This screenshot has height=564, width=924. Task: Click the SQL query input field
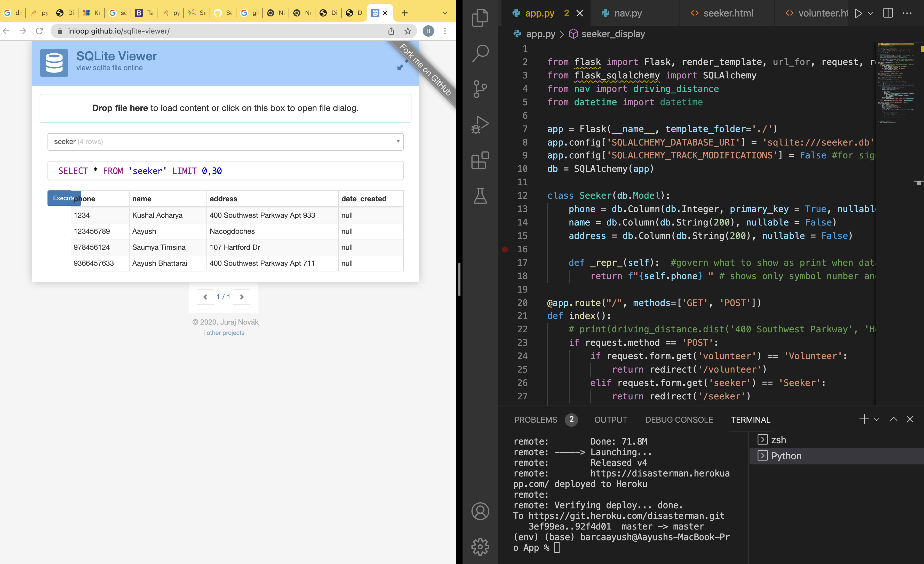[225, 171]
